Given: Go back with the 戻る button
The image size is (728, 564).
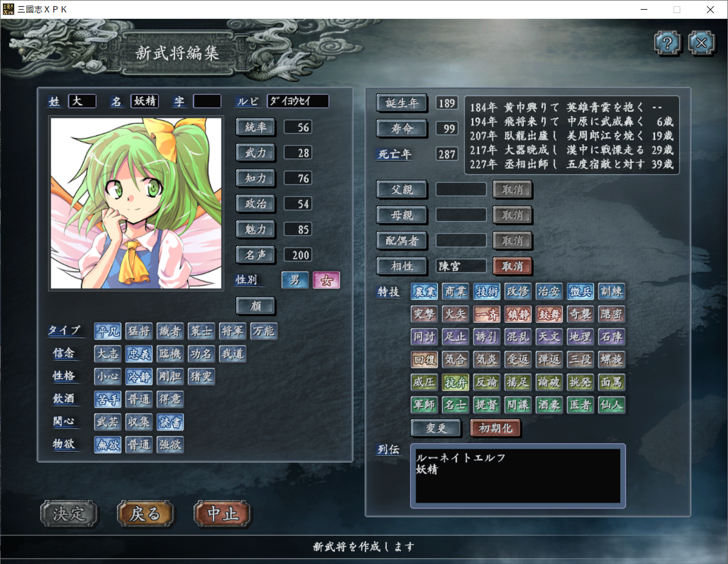Looking at the screenshot, I should point(146,514).
